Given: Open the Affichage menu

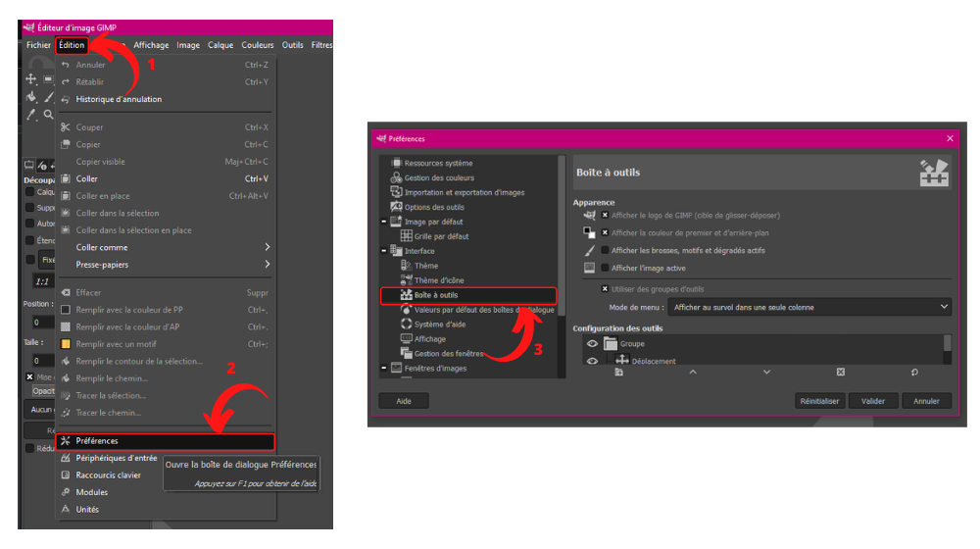Looking at the screenshot, I should point(151,45).
